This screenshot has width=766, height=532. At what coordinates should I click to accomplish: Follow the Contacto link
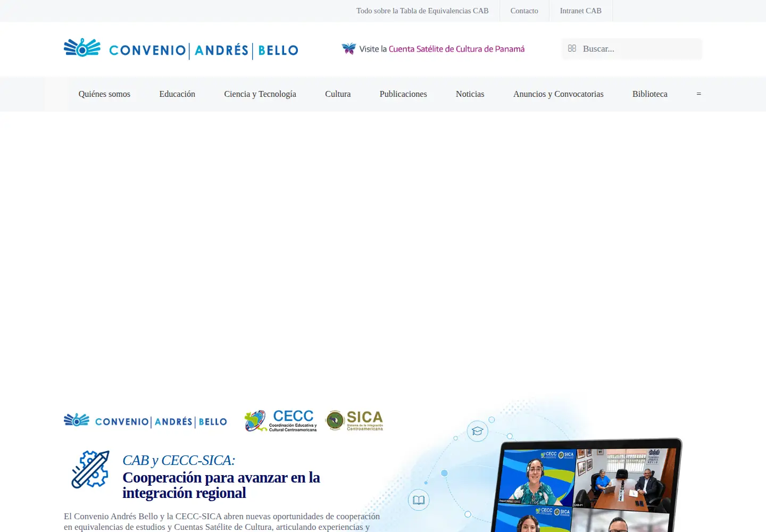524,11
